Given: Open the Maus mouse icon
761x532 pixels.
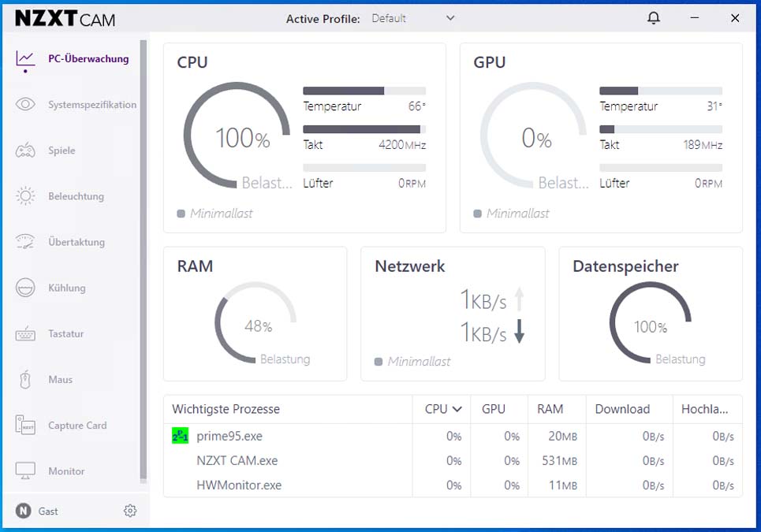Looking at the screenshot, I should [x=25, y=379].
